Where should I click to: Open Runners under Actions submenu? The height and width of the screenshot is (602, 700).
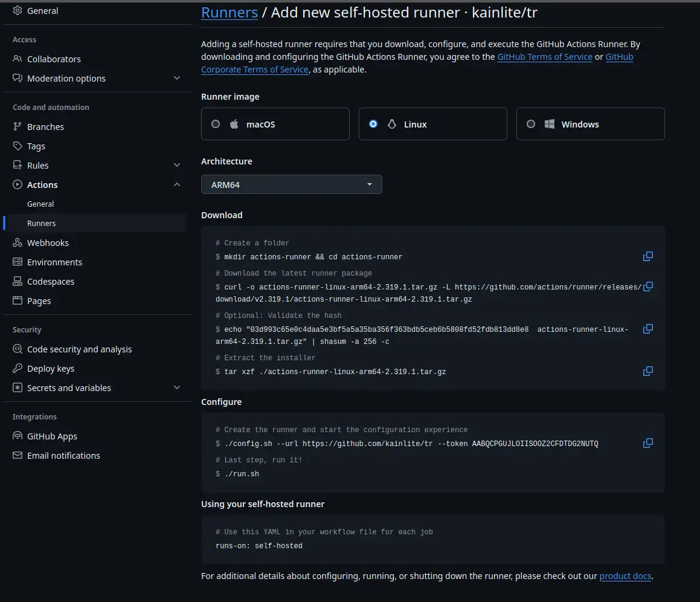pyautogui.click(x=42, y=223)
